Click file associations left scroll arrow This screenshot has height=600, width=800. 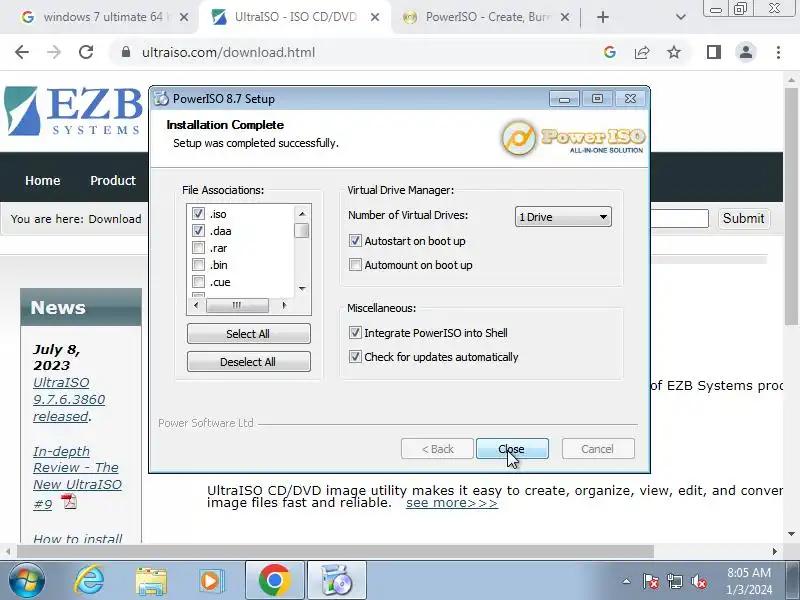[x=196, y=305]
